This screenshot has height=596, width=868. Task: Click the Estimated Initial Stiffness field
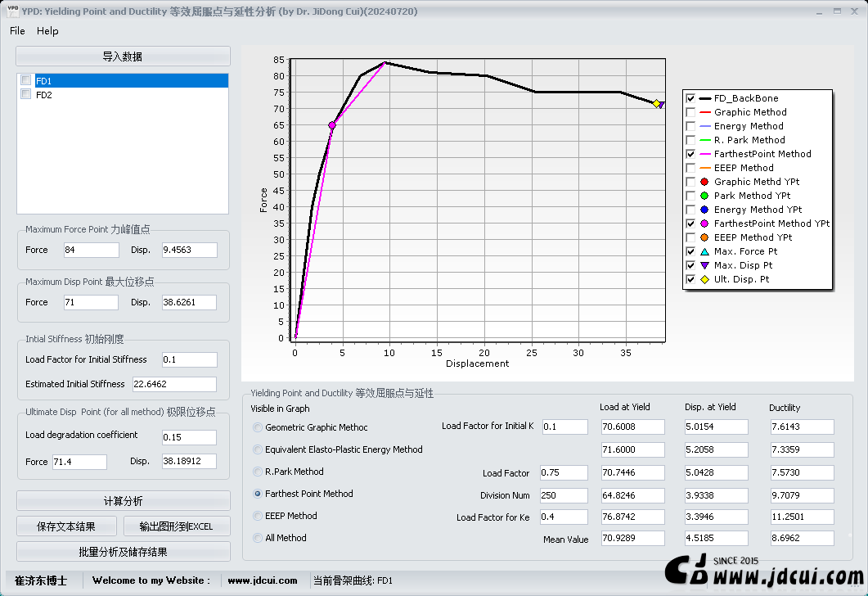pyautogui.click(x=174, y=384)
